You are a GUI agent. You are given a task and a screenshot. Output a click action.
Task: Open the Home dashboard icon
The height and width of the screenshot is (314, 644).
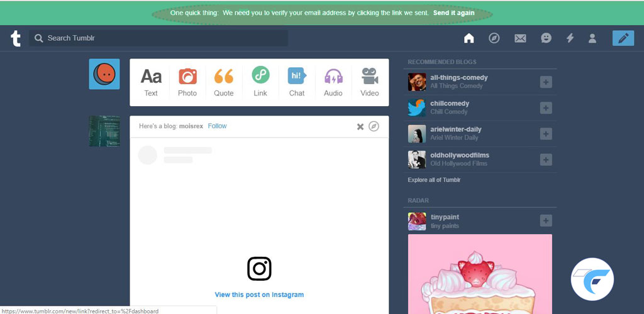469,38
